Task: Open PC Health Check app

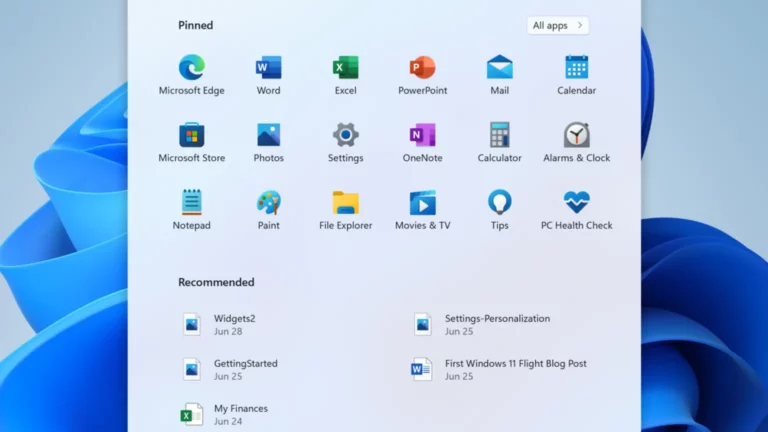Action: pyautogui.click(x=576, y=210)
